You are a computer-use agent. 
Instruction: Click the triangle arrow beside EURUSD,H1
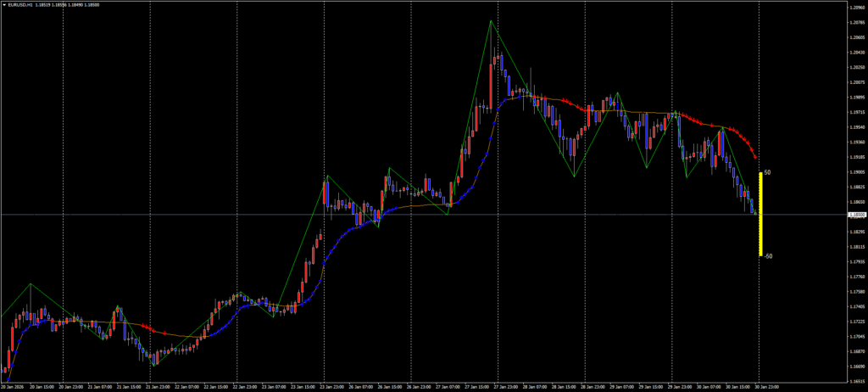tap(4, 4)
